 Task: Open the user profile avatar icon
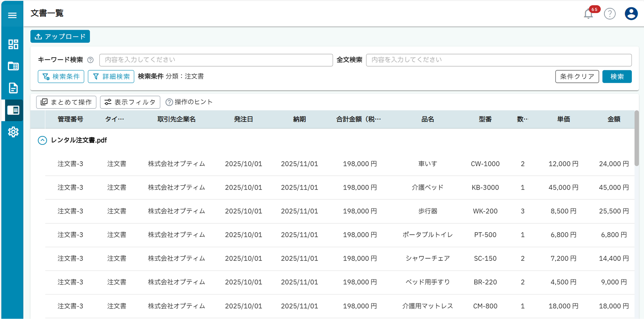(x=631, y=14)
